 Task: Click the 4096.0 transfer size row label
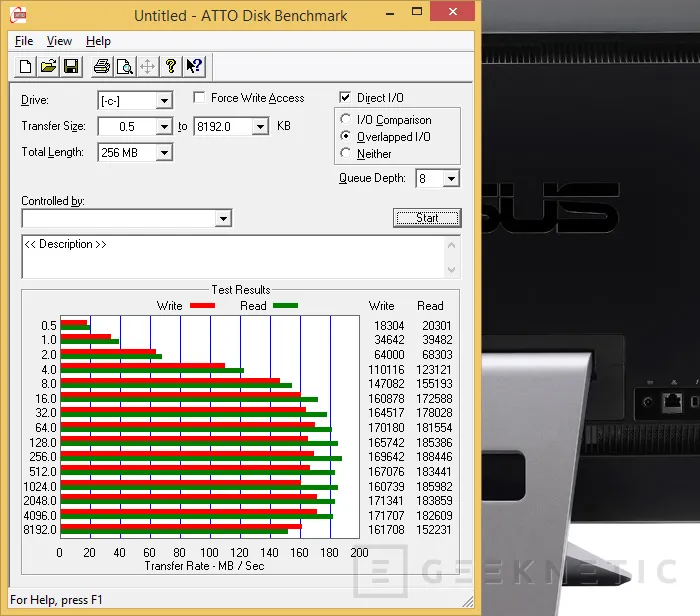[x=40, y=516]
